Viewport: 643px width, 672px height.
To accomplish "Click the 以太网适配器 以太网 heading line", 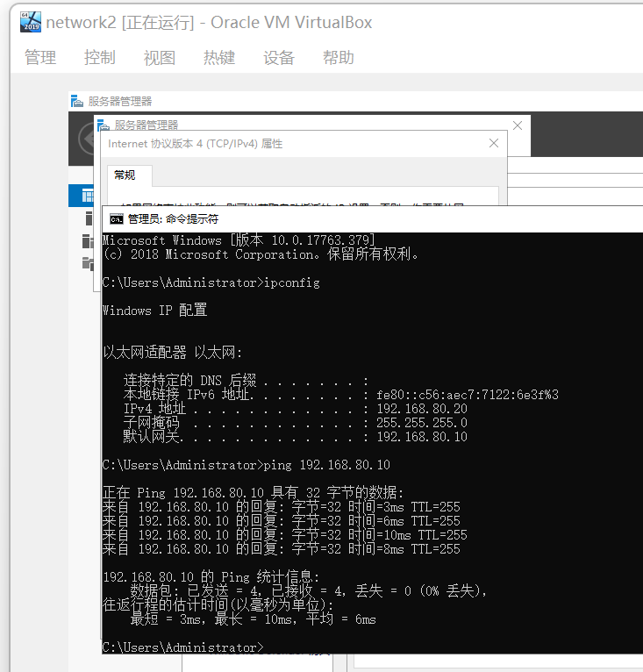I will 172,353.
